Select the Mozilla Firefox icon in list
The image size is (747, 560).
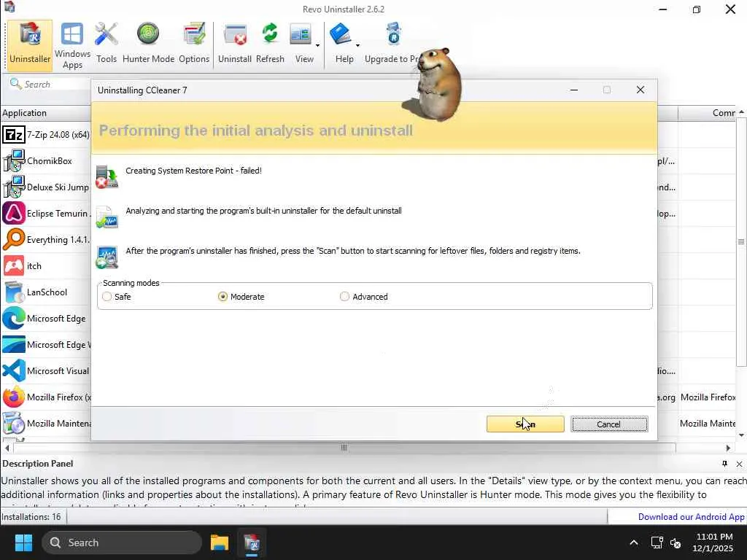[x=13, y=397]
